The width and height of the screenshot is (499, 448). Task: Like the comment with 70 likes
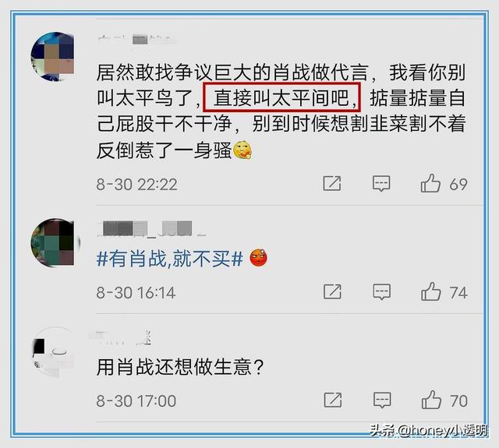(x=431, y=400)
